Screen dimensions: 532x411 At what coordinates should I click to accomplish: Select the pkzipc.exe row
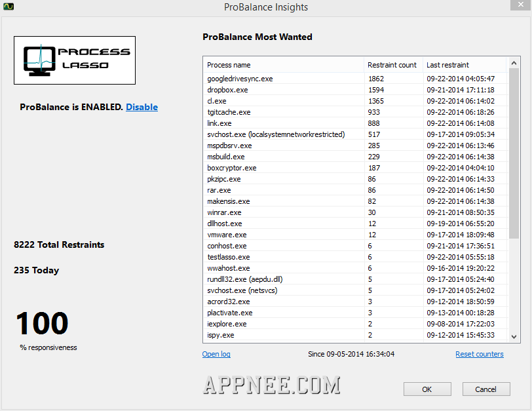(355, 179)
